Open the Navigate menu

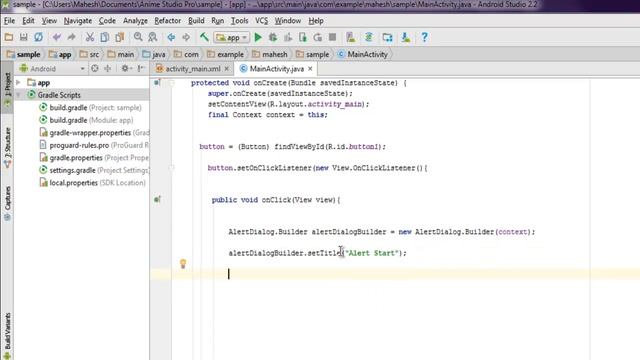(78, 21)
